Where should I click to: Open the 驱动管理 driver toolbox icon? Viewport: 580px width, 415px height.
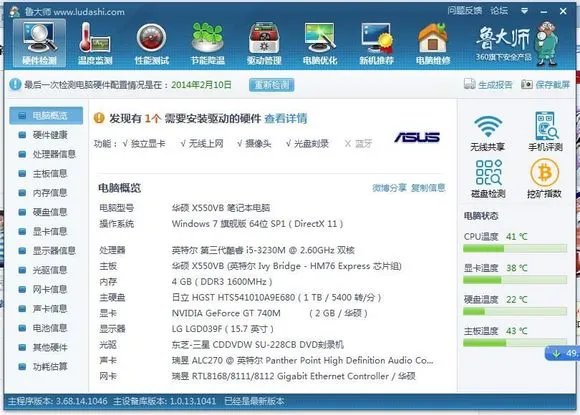pyautogui.click(x=264, y=43)
